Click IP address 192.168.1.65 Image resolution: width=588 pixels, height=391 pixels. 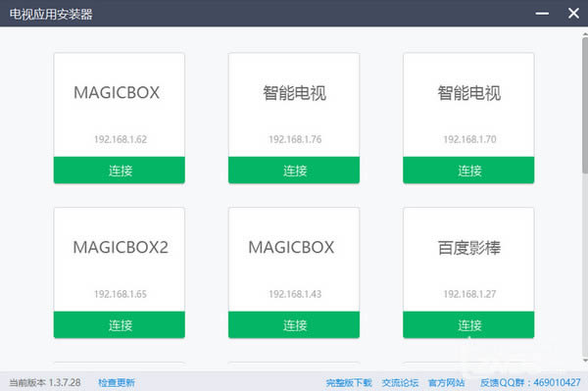point(121,294)
